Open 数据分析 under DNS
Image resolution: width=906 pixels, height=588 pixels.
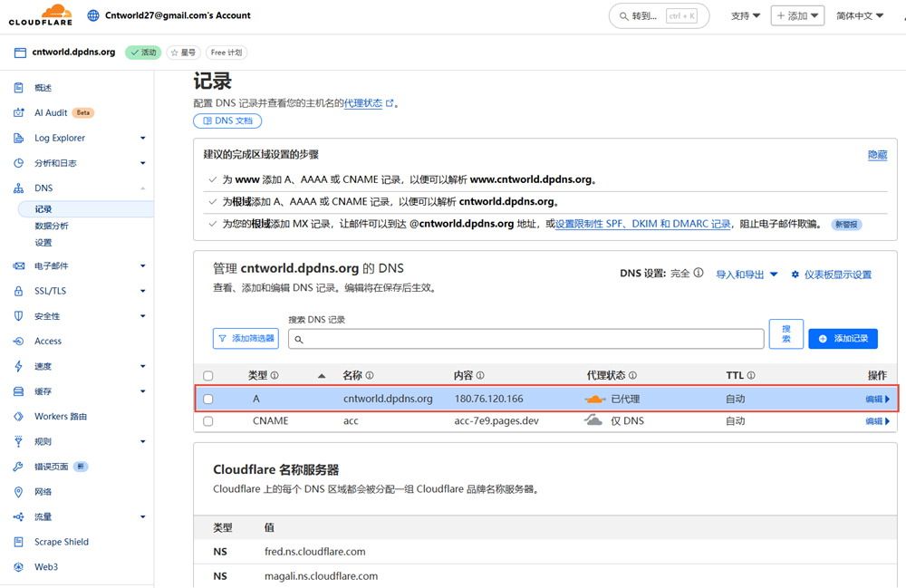click(x=52, y=226)
